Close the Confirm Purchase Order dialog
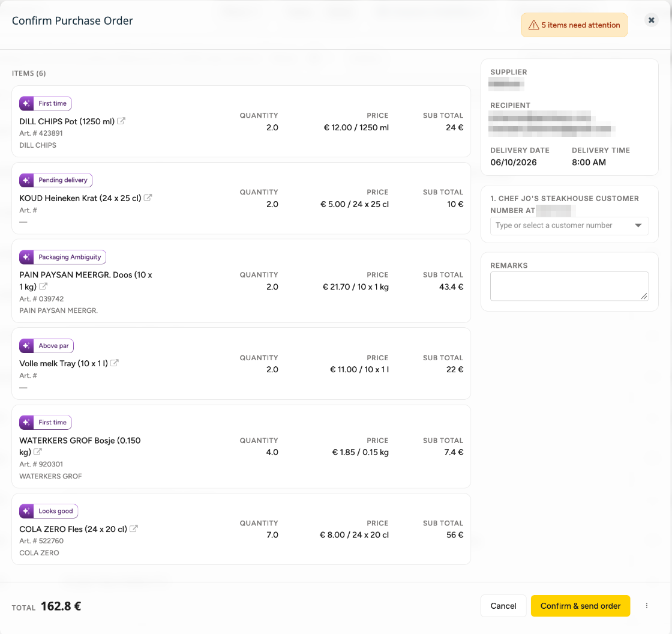The image size is (672, 634). (652, 20)
